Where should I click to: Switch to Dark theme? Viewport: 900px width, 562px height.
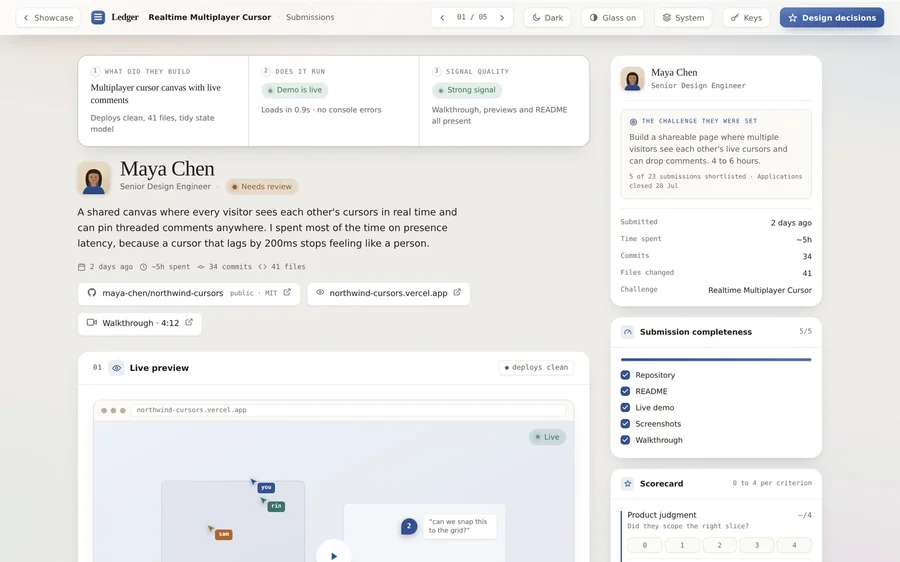(x=548, y=18)
